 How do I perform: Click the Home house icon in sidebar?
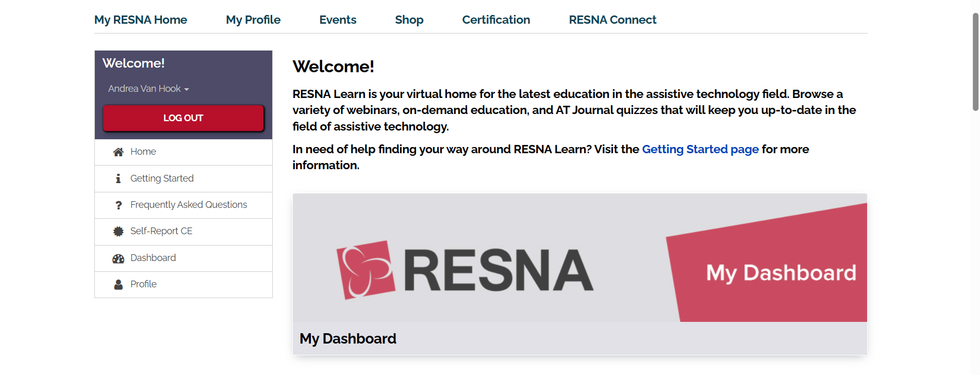click(118, 152)
